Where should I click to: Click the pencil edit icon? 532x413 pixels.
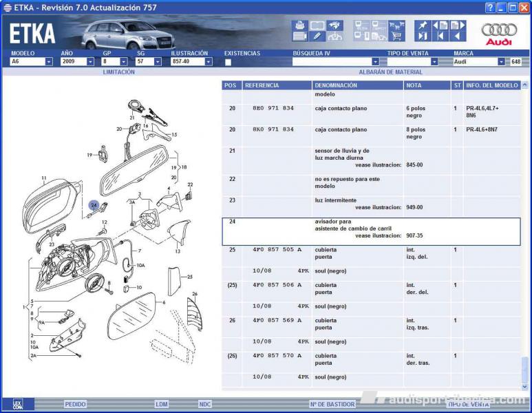click(x=317, y=36)
